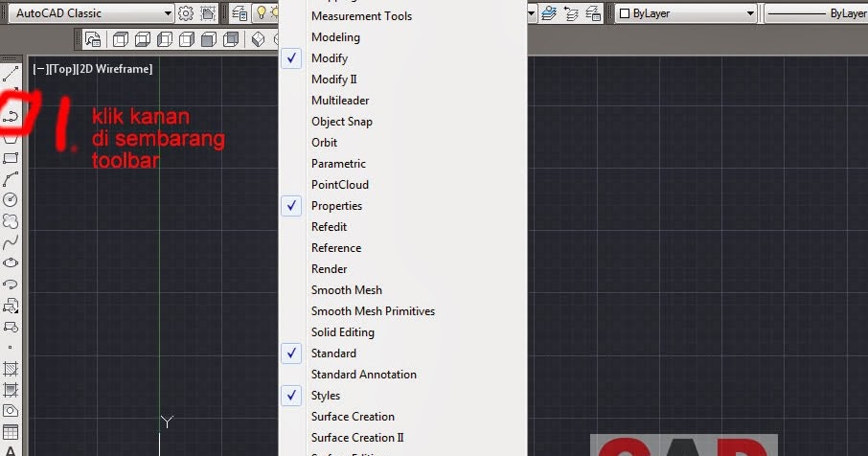The height and width of the screenshot is (456, 868).
Task: Select the Circle draw tool
Action: 11,200
